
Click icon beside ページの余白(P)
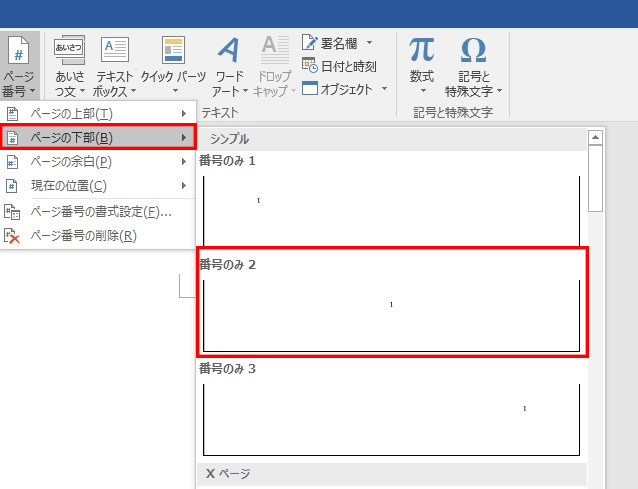13,162
